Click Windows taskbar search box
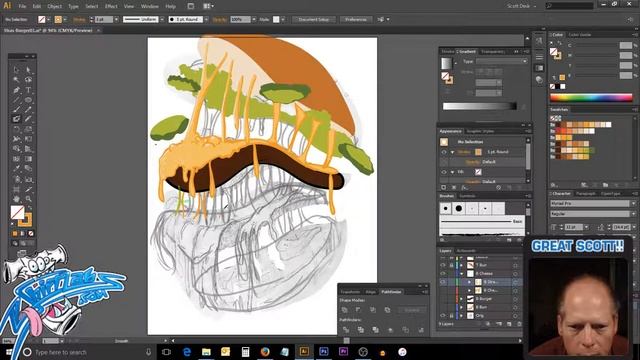Screen dimensions: 640x360 click(87, 352)
